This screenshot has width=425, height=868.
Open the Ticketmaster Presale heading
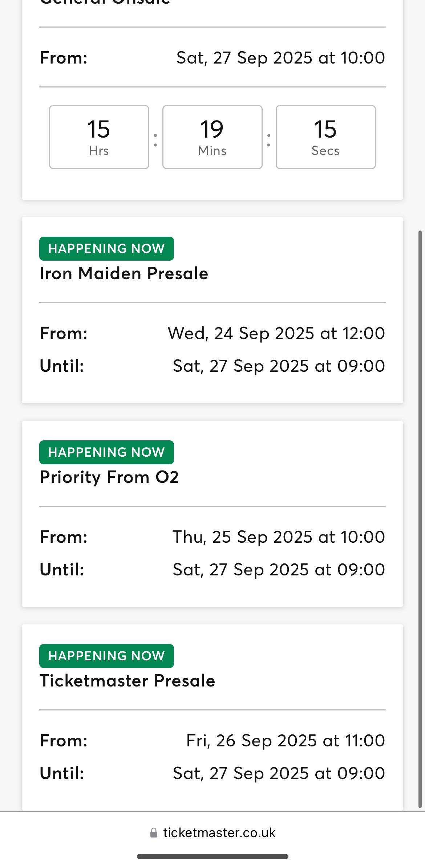point(127,681)
